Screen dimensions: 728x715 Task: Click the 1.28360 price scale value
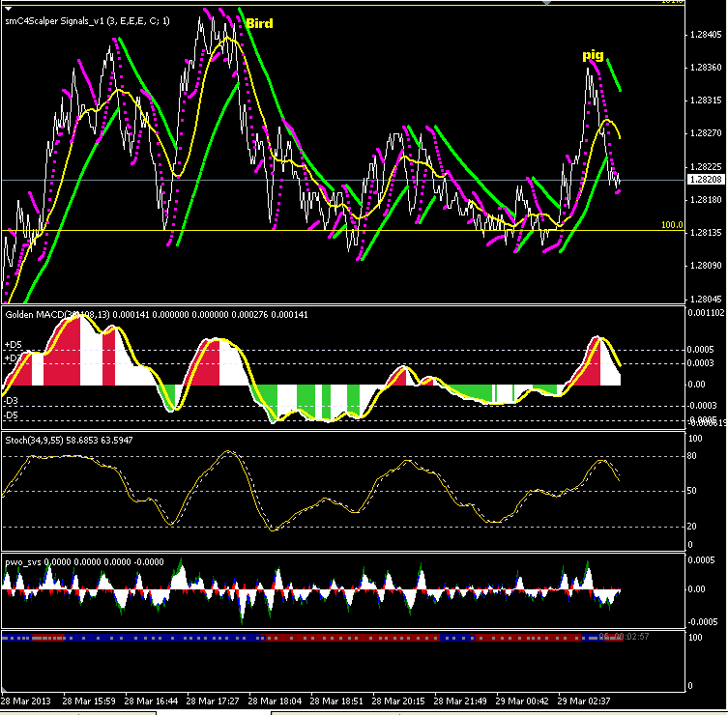coord(706,68)
